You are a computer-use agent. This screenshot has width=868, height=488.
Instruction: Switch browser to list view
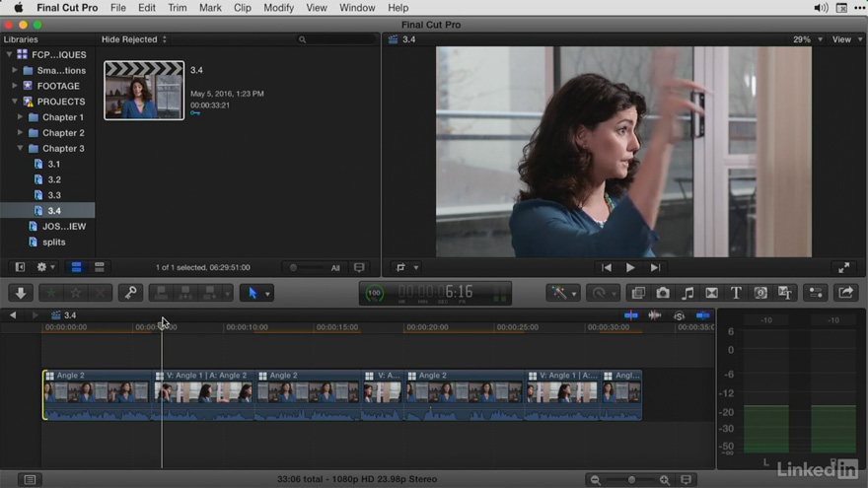(99, 267)
